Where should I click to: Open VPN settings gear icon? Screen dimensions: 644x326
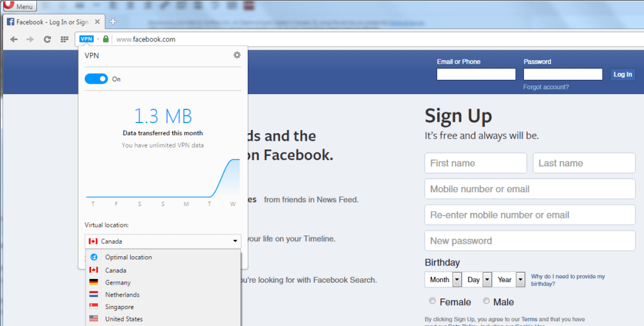point(237,55)
